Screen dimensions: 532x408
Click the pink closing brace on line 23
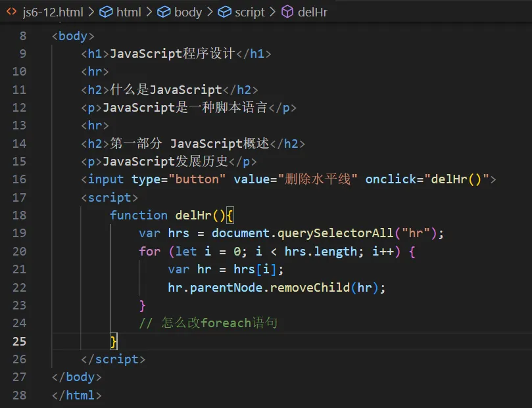point(143,306)
